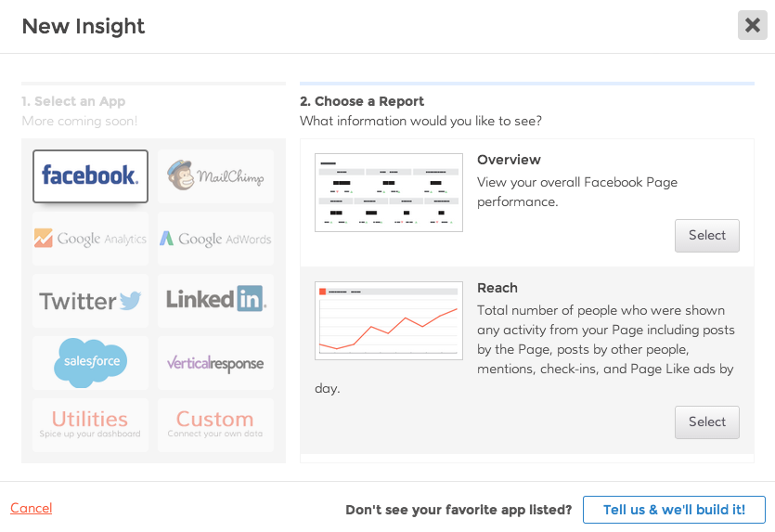
Task: Pick the Google Analytics app tile
Action: 90,239
